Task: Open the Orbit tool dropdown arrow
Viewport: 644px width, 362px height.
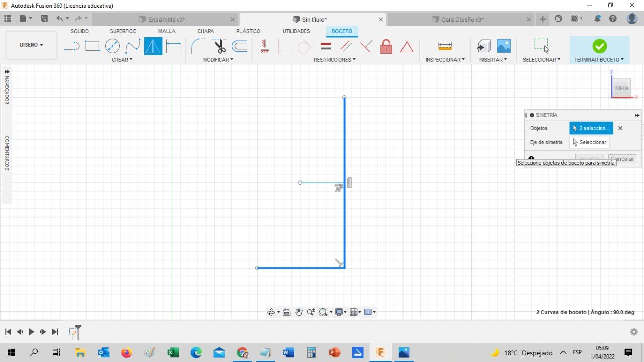Action: point(278,312)
